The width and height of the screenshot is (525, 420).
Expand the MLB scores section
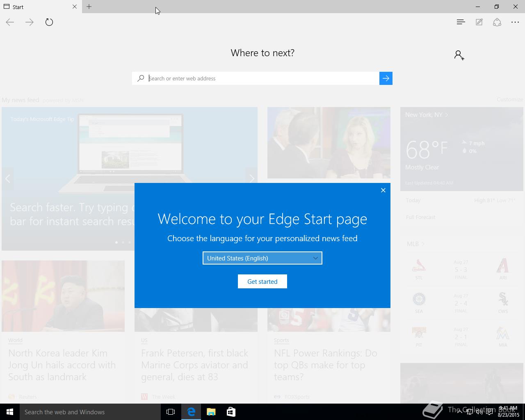click(x=415, y=244)
